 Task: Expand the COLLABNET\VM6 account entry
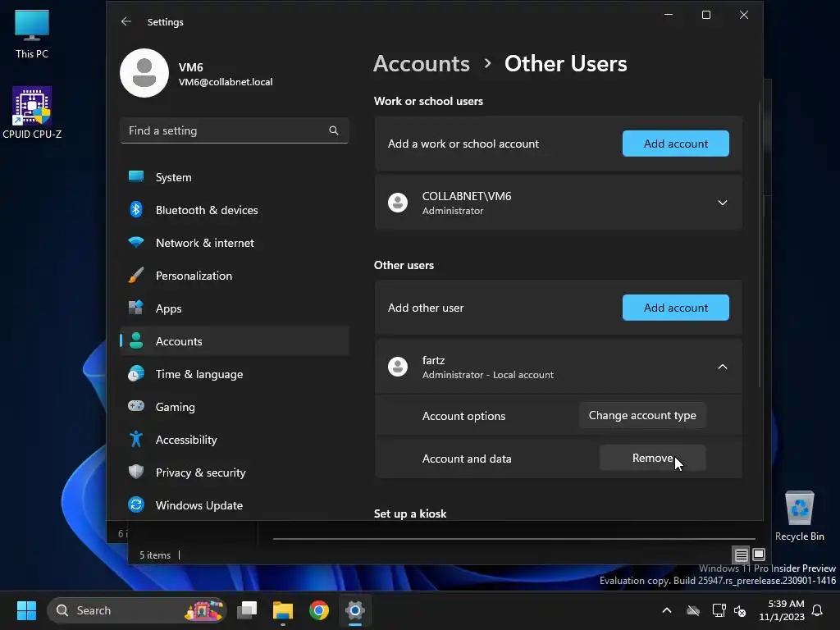pos(723,203)
